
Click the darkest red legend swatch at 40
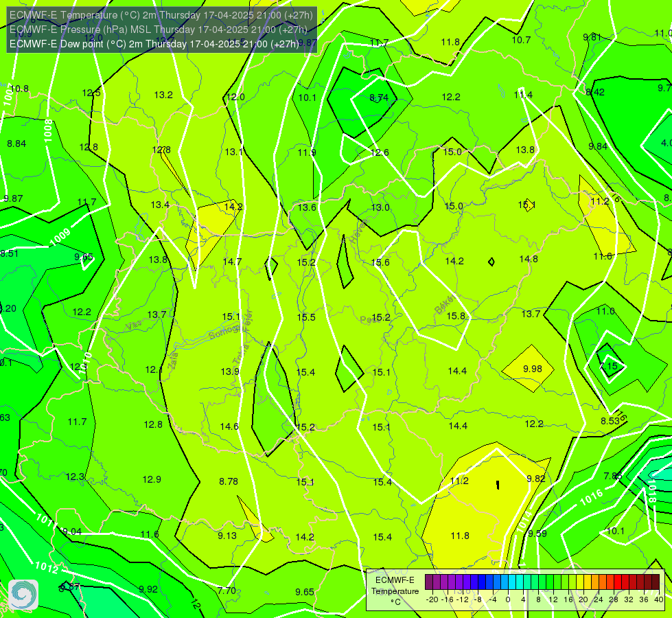coord(656,582)
